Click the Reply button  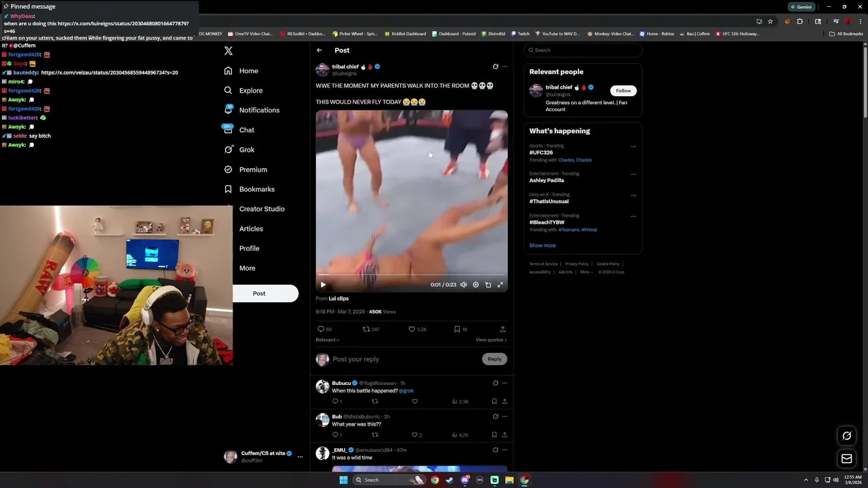click(494, 359)
